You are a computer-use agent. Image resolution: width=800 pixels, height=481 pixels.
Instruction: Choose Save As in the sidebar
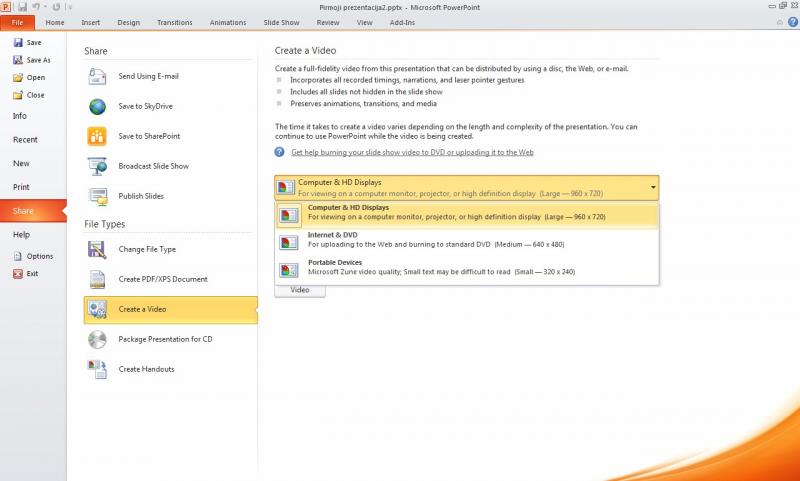[32, 60]
